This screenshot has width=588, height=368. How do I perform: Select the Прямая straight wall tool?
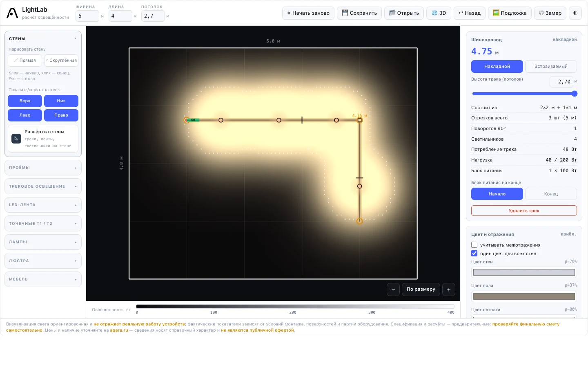coord(25,61)
